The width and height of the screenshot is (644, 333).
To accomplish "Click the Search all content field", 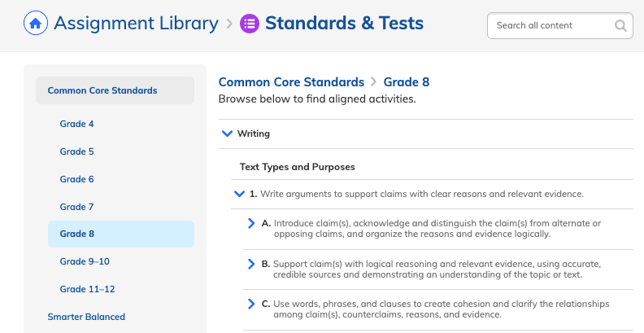I will (x=550, y=26).
